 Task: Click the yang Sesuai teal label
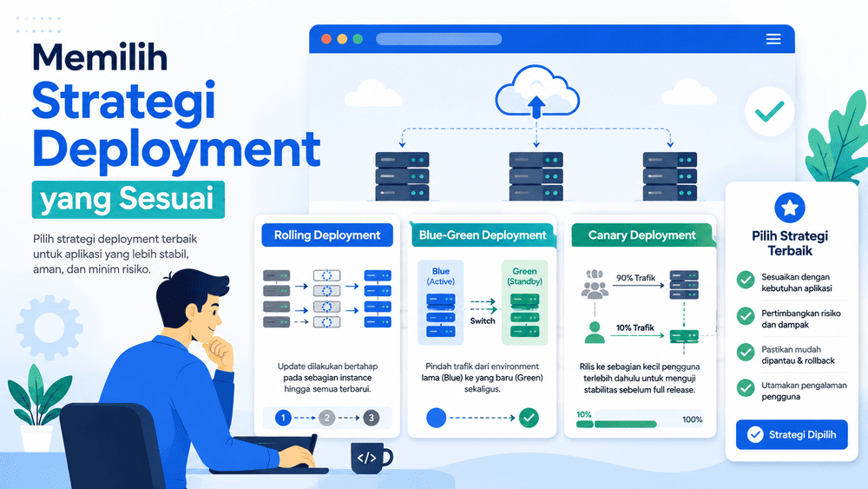(128, 200)
